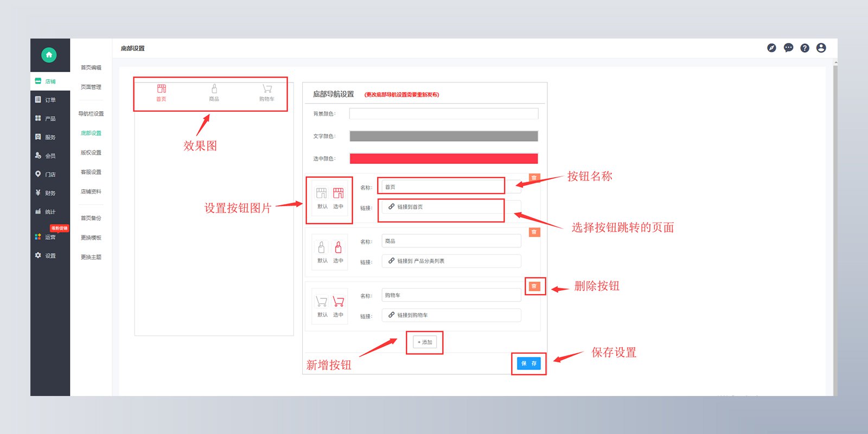Set default cart image for 购物车 button
This screenshot has width=868, height=434.
(x=322, y=301)
